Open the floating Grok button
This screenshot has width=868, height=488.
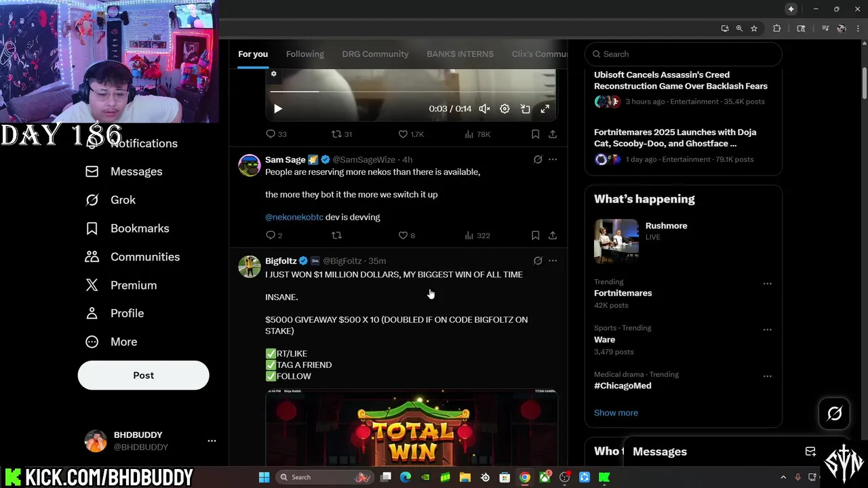[x=834, y=413]
